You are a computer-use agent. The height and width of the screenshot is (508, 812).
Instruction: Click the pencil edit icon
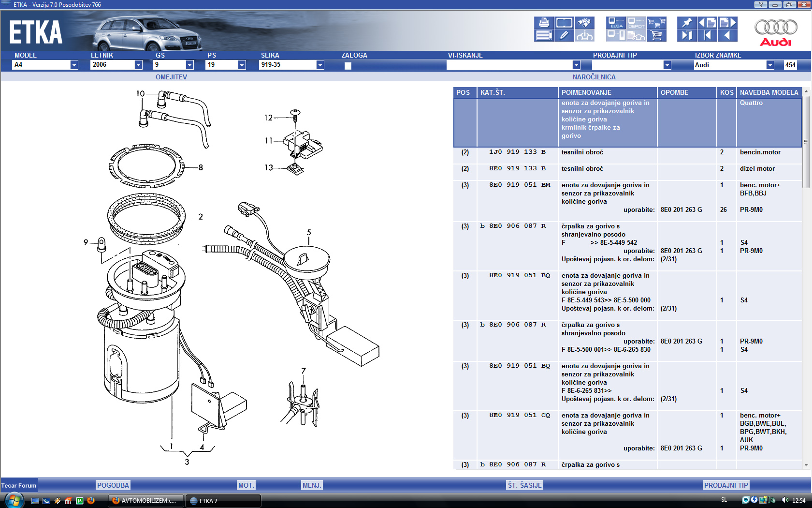[564, 35]
